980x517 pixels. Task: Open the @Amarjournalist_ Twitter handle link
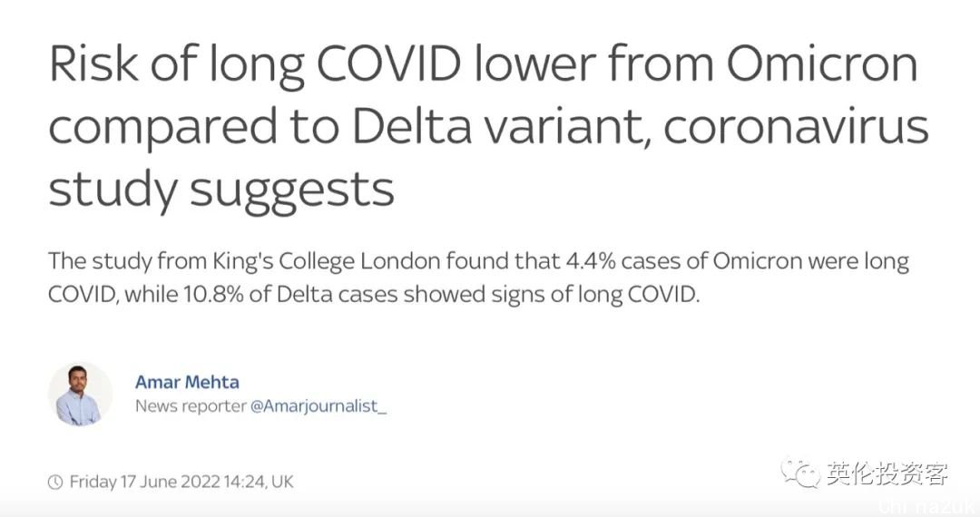(318, 406)
